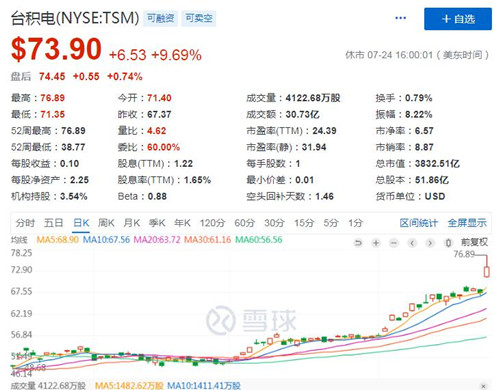
Task: Click the volume MA10:1411.41万股 label
Action: coord(204,386)
